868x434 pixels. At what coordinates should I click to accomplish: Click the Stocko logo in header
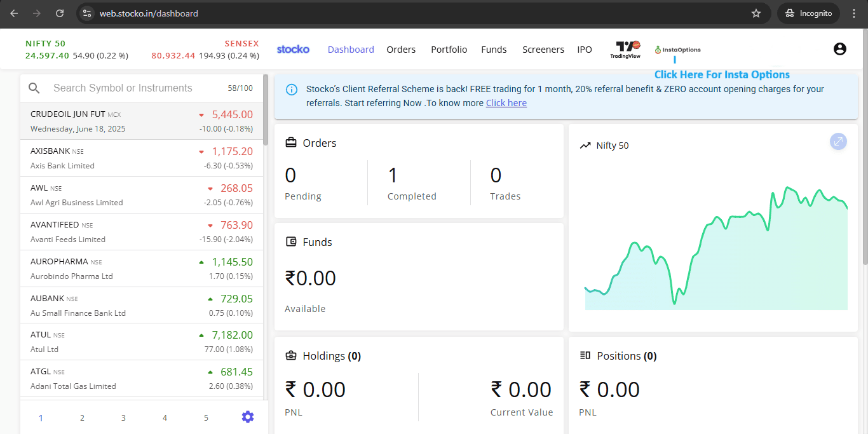pos(293,49)
